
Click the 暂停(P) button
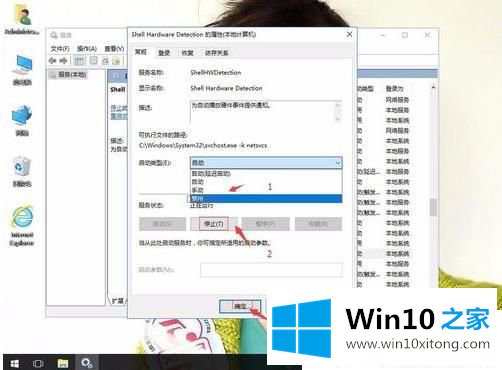pyautogui.click(x=265, y=224)
